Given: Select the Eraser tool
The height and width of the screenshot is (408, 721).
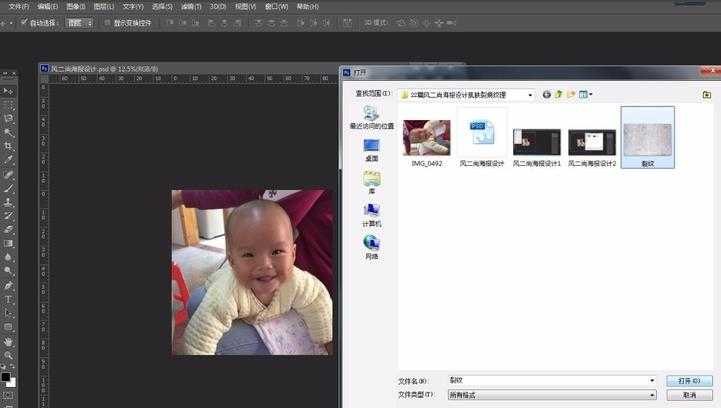Looking at the screenshot, I should pyautogui.click(x=8, y=230).
